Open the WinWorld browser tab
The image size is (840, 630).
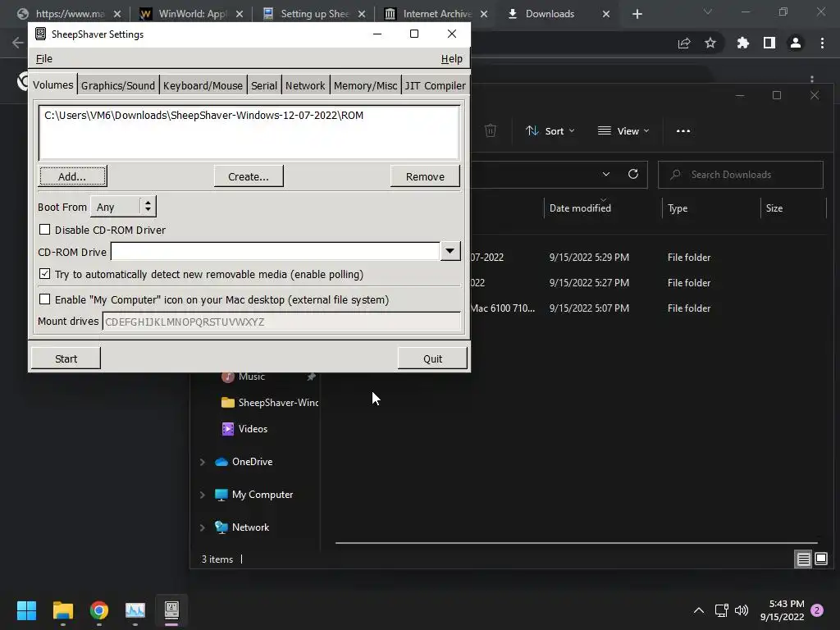coord(191,14)
